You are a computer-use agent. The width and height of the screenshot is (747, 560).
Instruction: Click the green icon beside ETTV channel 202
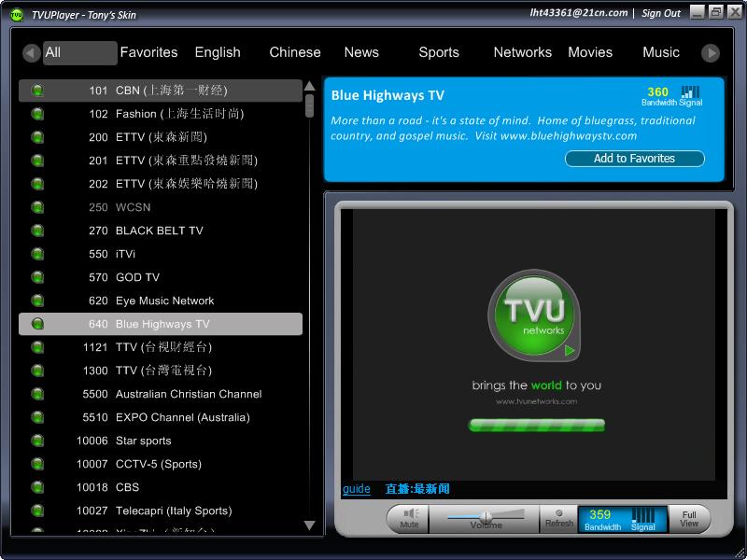pyautogui.click(x=37, y=184)
